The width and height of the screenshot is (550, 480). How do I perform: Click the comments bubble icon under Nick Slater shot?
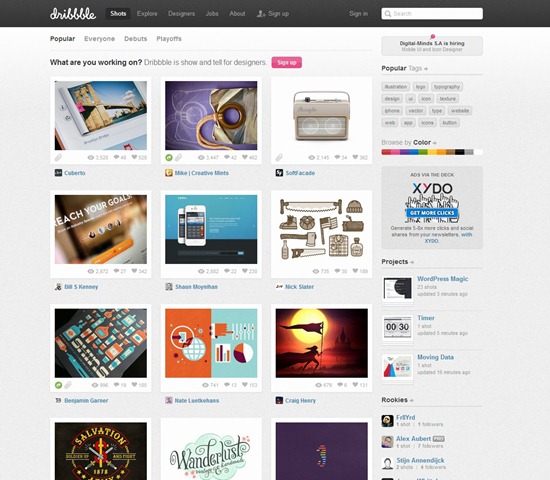pyautogui.click(x=337, y=271)
